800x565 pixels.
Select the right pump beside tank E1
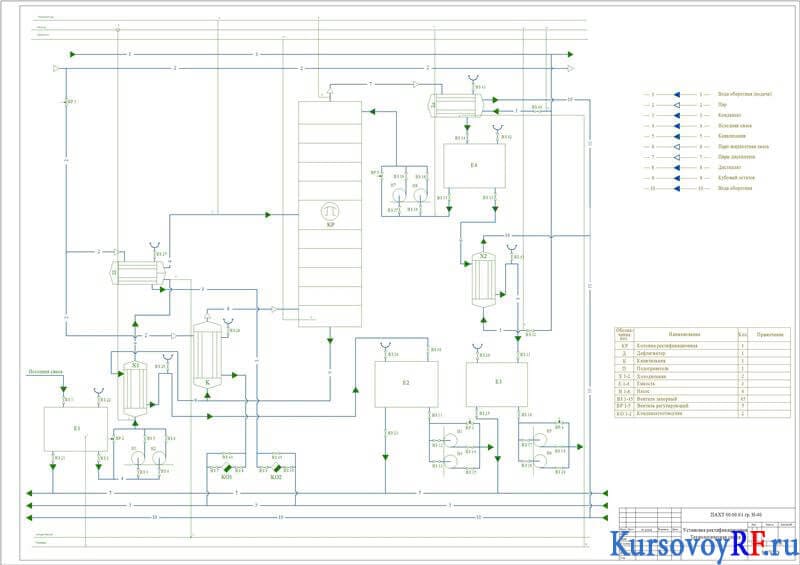[x=159, y=458]
